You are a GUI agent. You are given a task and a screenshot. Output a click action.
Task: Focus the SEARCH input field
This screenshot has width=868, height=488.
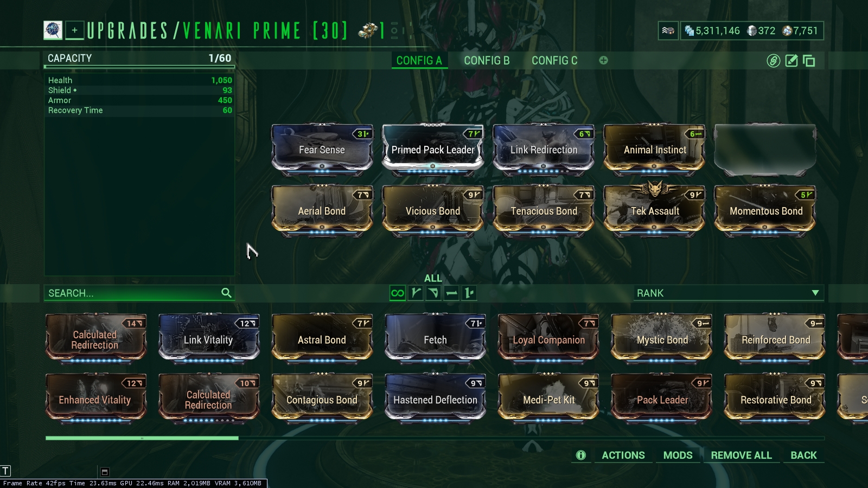tap(133, 293)
